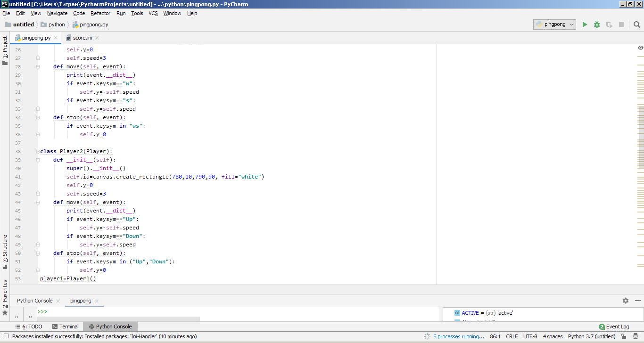Open the Event Log
Screen dimensions: 644x343
pos(614,327)
